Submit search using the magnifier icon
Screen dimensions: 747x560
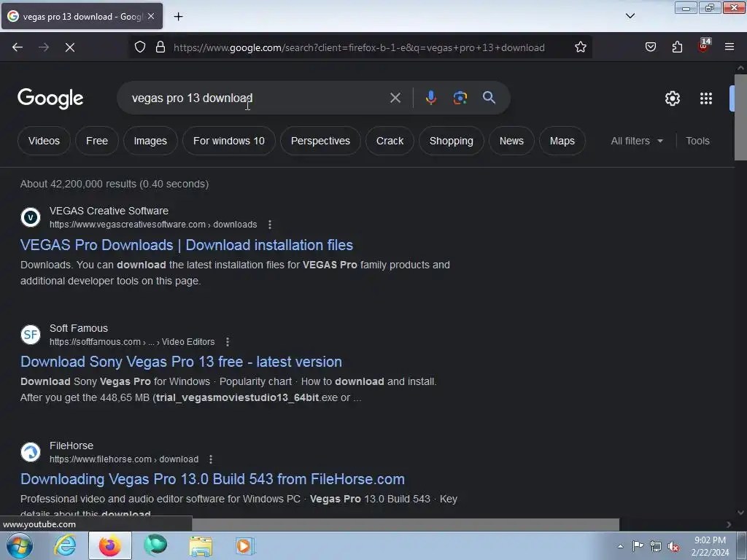489,98
